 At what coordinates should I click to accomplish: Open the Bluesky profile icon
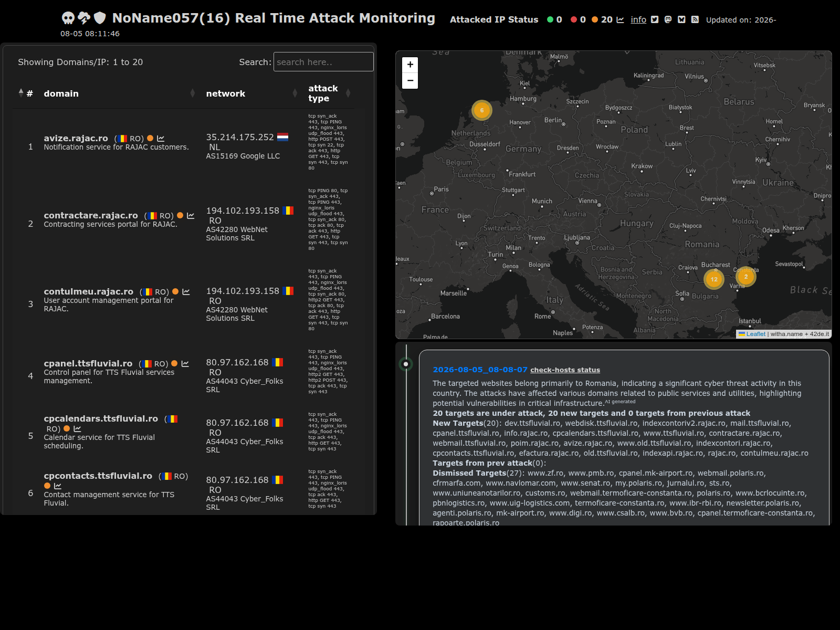tap(681, 20)
